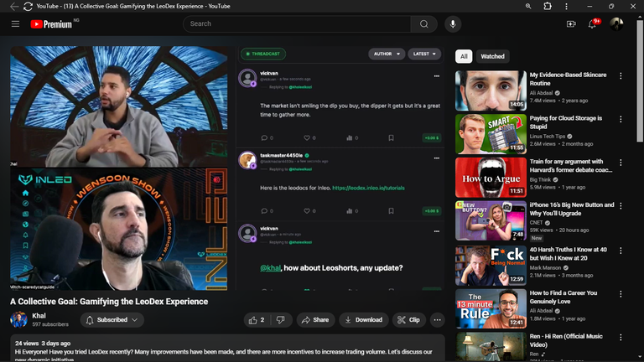The width and height of the screenshot is (644, 362).
Task: Reload the page
Action: coord(28,6)
